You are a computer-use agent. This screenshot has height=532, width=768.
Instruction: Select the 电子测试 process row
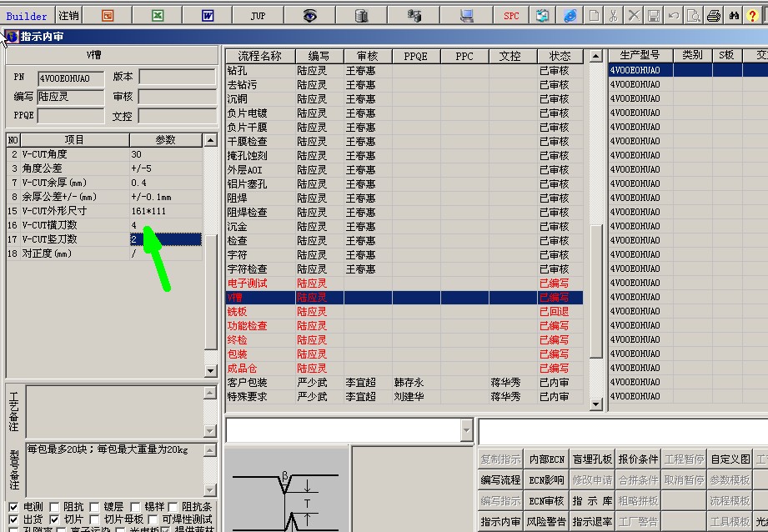coord(404,284)
